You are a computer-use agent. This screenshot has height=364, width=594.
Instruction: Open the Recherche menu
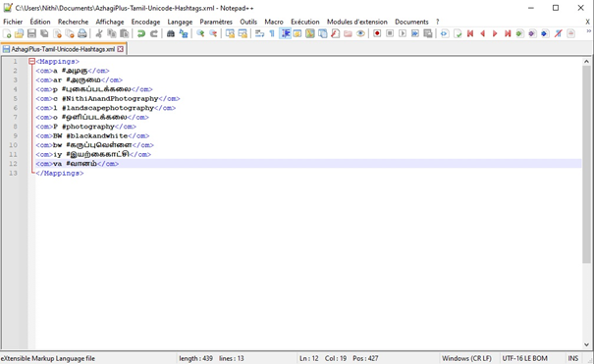tap(73, 22)
